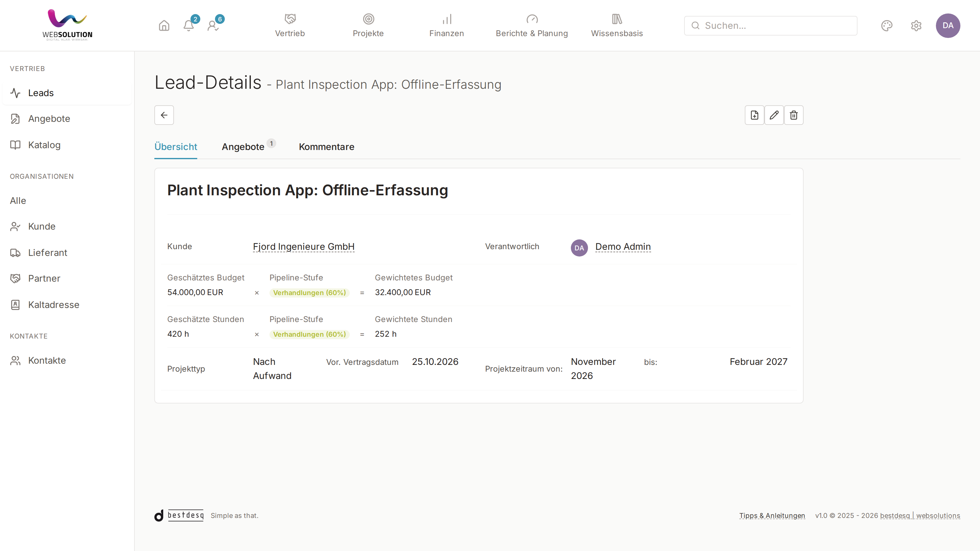Create new offer document icon

click(754, 115)
